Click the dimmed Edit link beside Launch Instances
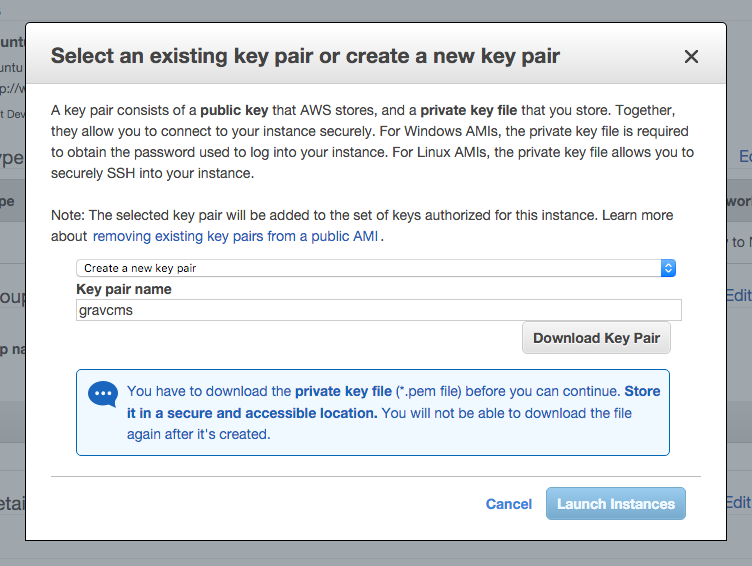This screenshot has height=566, width=752. (738, 503)
